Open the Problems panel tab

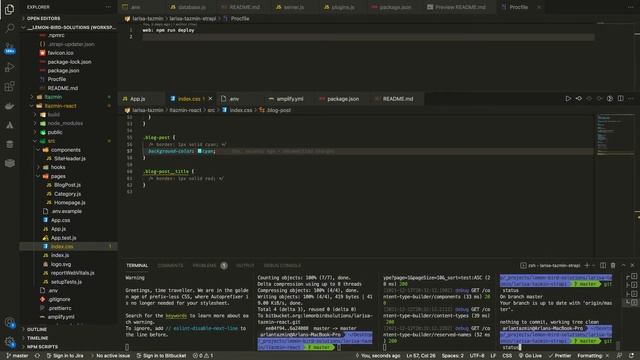pos(210,265)
